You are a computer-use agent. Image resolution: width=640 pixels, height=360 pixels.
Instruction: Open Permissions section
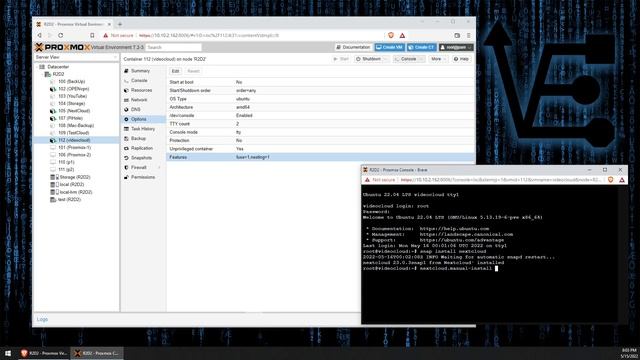[143, 178]
